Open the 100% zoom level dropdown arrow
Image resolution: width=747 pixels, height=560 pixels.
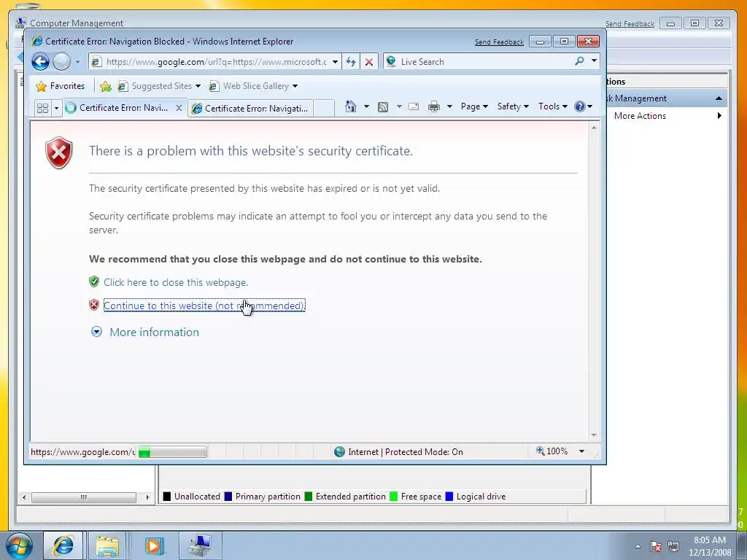click(581, 451)
